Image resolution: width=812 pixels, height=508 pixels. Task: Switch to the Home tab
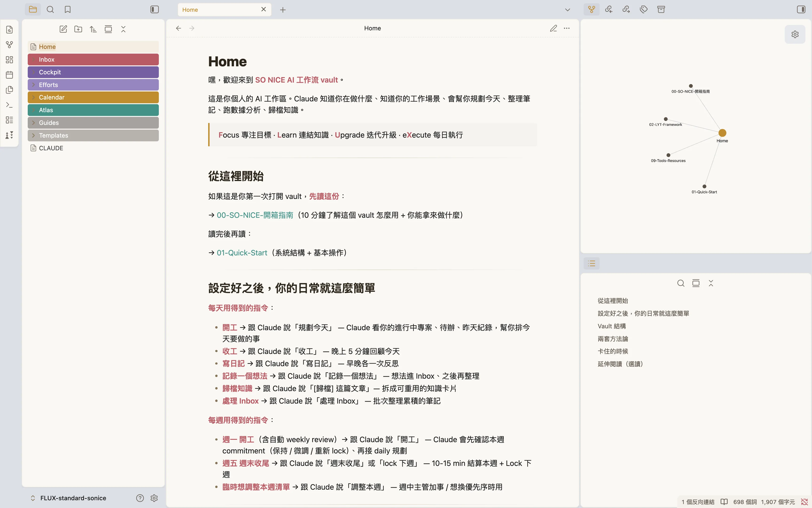[224, 10]
